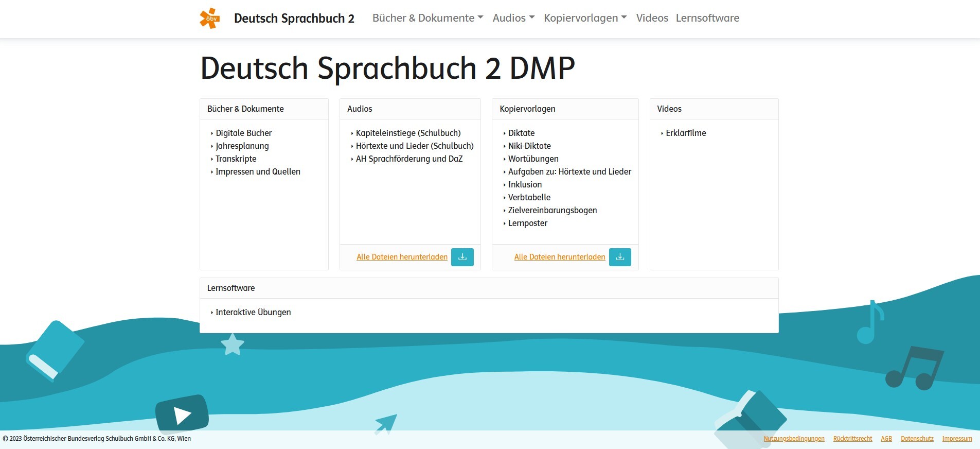Open Lernsoftware from the top navigation
This screenshot has width=980, height=449.
(707, 18)
